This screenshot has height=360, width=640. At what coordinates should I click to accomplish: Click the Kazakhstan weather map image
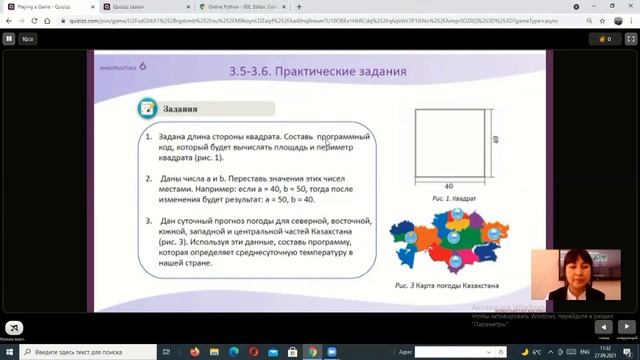pyautogui.click(x=449, y=242)
